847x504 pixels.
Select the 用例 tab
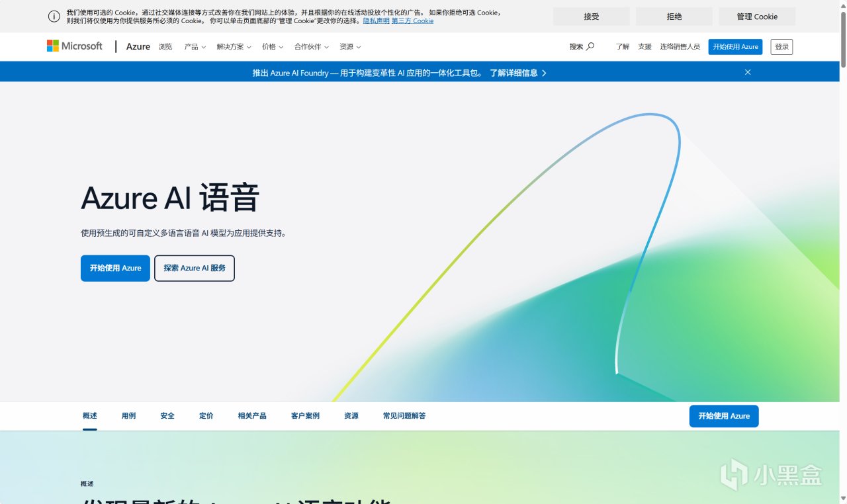pos(128,415)
